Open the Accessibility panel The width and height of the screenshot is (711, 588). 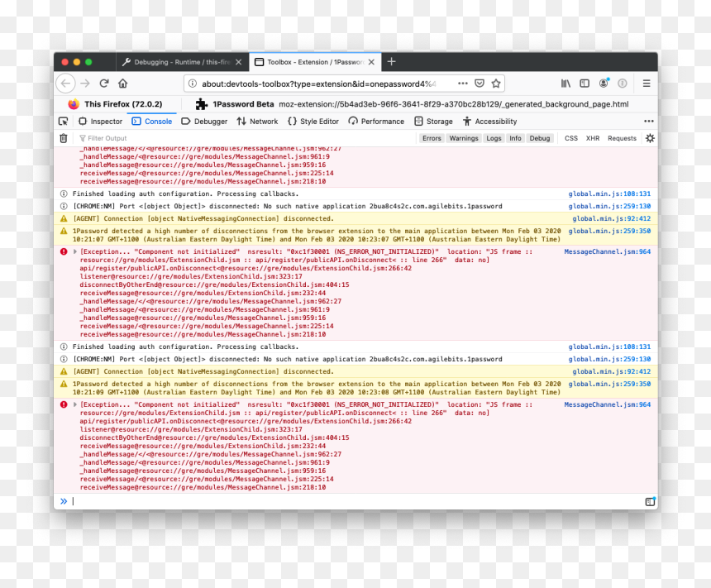[x=489, y=121]
